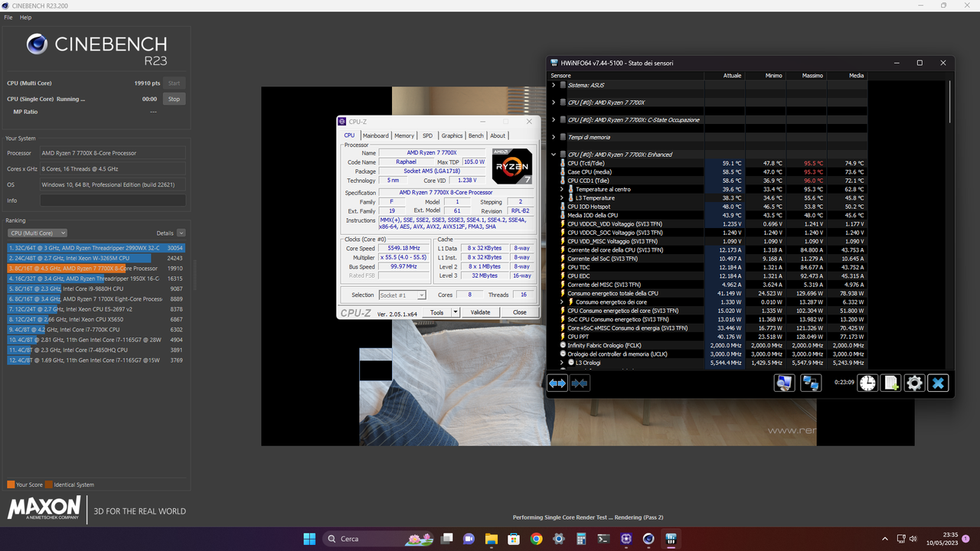
Task: Click the HWiNFO expand columns arrows icon
Action: (557, 383)
